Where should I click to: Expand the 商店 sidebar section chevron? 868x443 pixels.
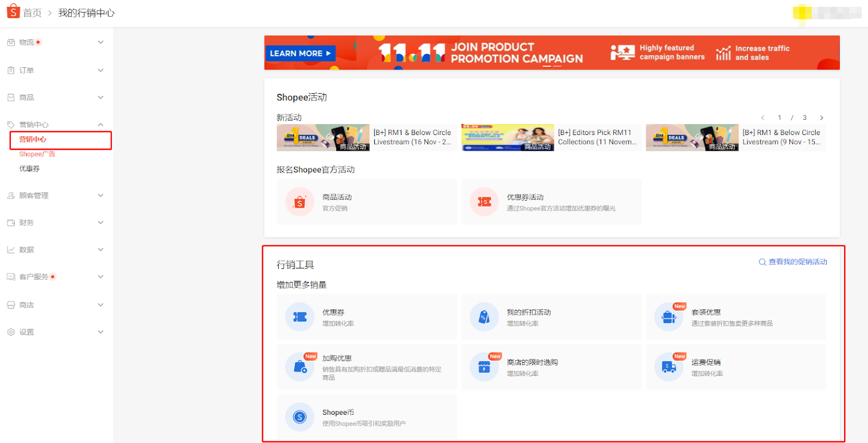[x=100, y=305]
